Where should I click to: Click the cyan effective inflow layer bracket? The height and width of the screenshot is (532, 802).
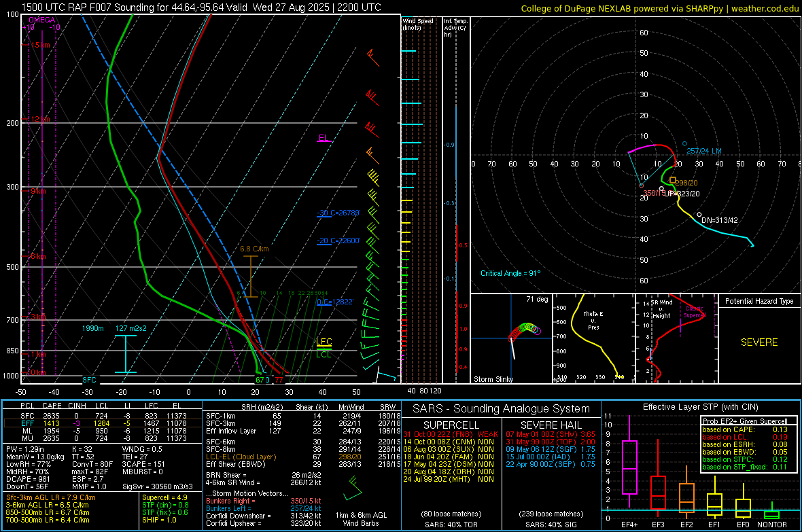[x=125, y=354]
